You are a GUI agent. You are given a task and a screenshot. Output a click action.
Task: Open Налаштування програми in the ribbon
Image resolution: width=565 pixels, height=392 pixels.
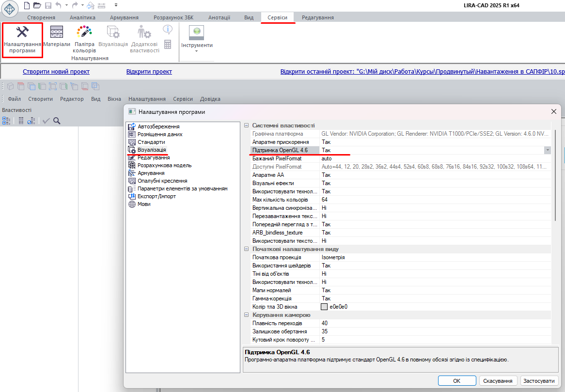22,40
